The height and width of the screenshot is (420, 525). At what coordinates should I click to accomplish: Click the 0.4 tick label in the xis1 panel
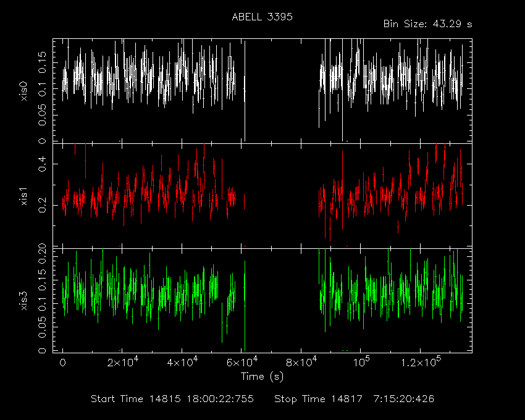42,164
